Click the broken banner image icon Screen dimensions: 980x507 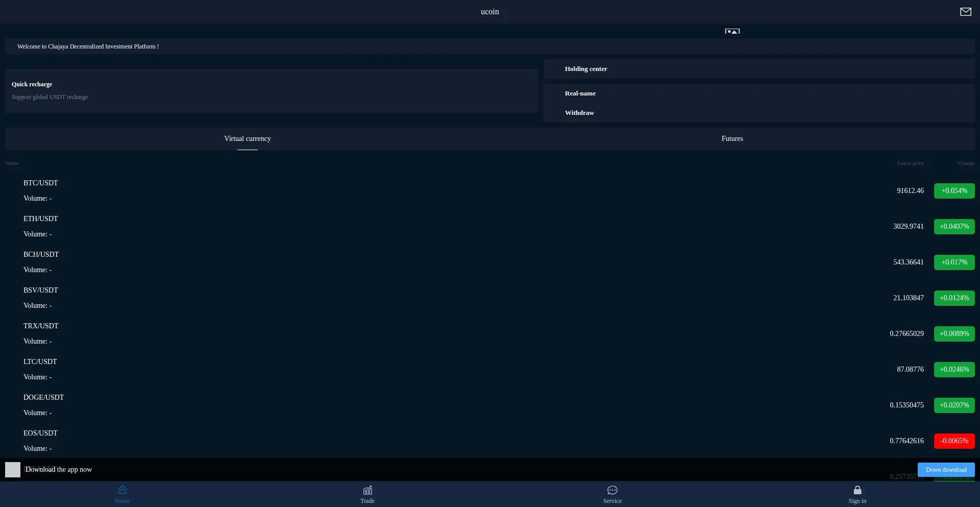[x=732, y=31]
